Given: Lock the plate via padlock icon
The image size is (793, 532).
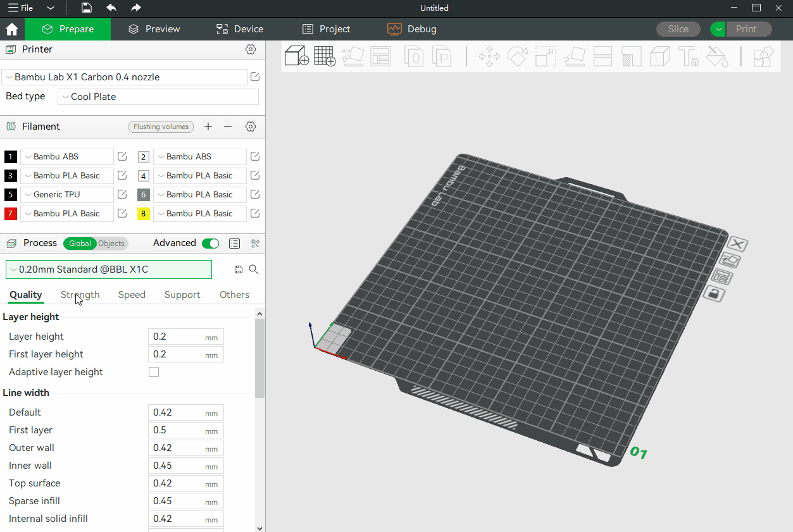Looking at the screenshot, I should pos(714,294).
